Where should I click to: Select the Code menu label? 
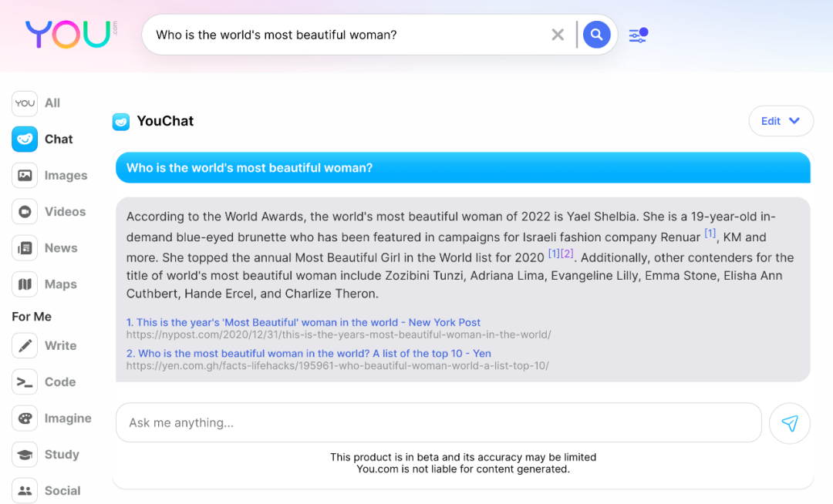pos(60,382)
